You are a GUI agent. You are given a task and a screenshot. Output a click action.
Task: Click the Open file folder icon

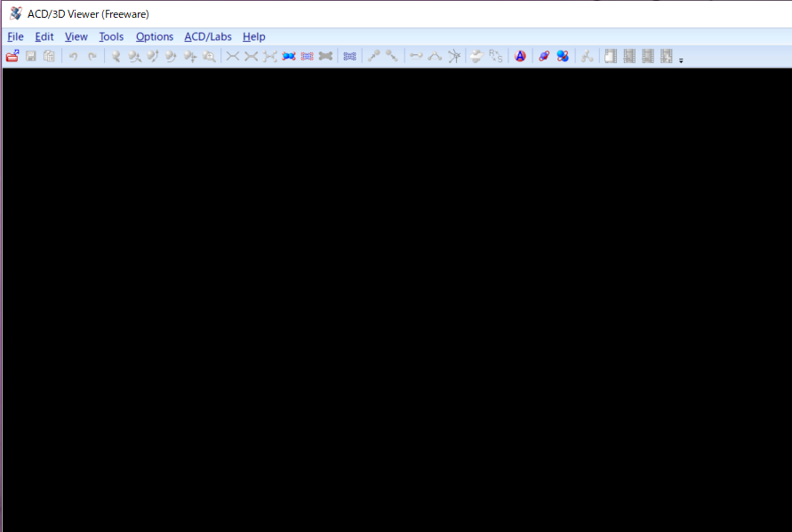(x=12, y=56)
